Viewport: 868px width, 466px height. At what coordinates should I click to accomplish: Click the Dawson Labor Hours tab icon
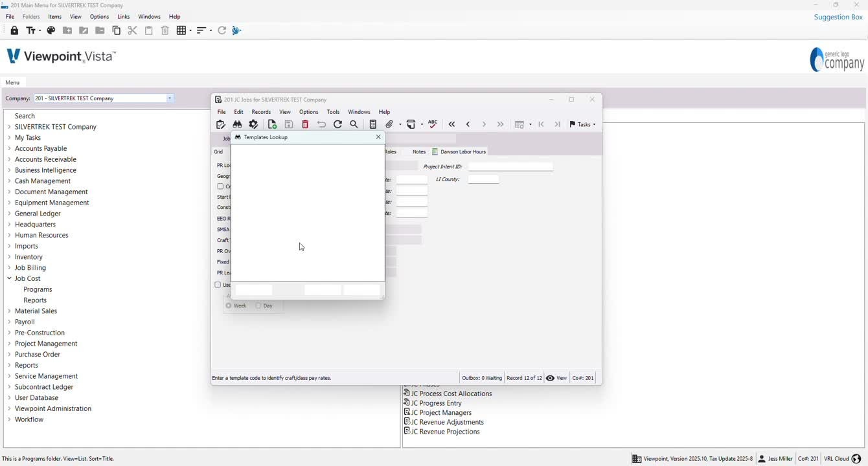point(435,151)
